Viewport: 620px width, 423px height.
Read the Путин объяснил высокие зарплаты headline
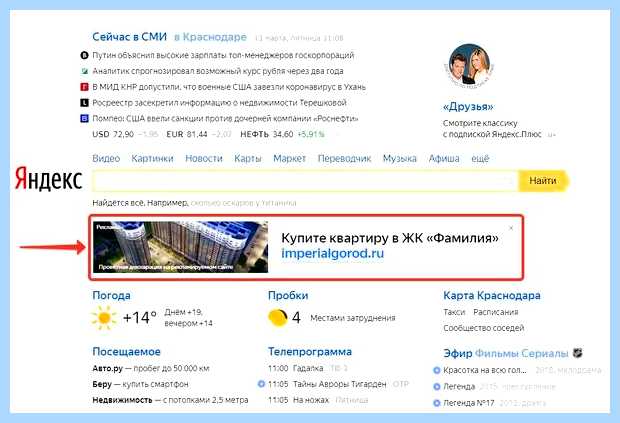[223, 55]
